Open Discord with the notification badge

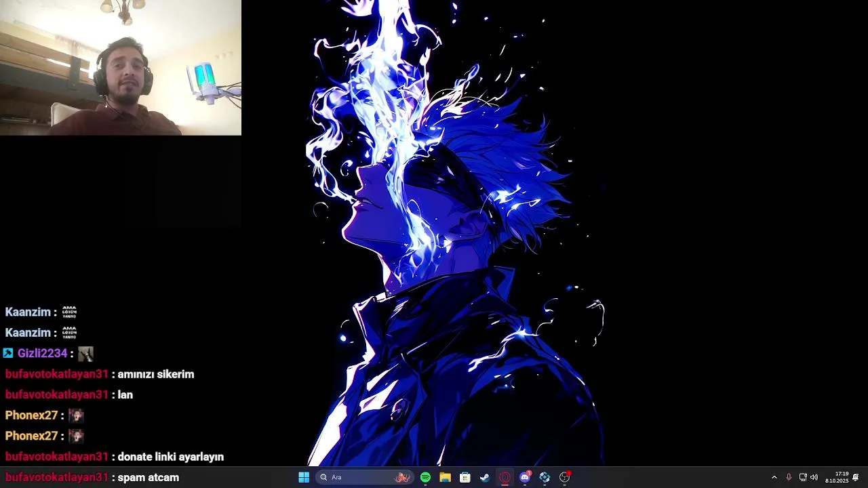click(525, 477)
